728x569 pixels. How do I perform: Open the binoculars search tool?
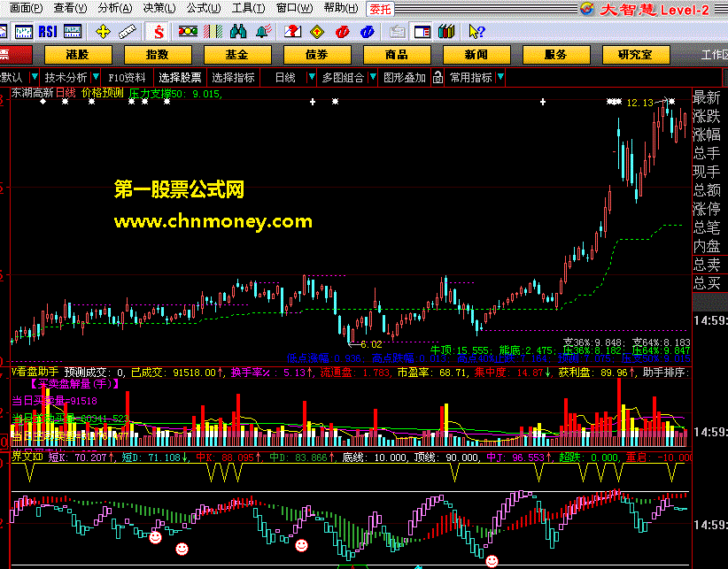point(238,32)
